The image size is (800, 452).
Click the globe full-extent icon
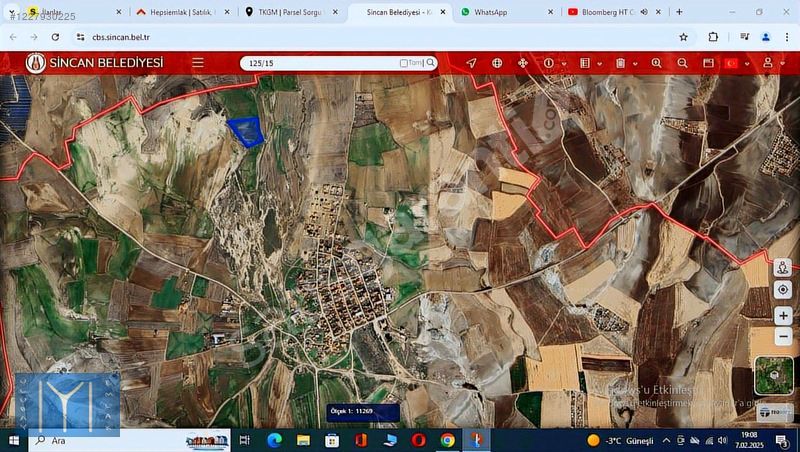497,62
